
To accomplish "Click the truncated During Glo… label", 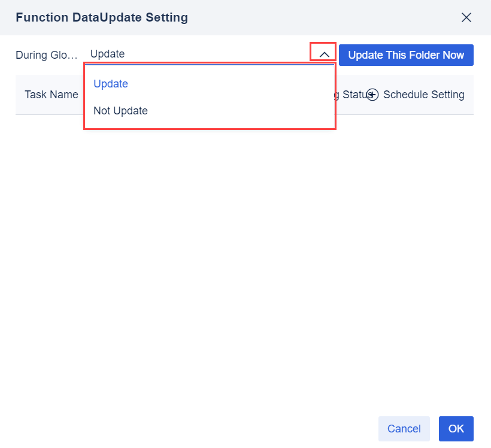I will 47,55.
